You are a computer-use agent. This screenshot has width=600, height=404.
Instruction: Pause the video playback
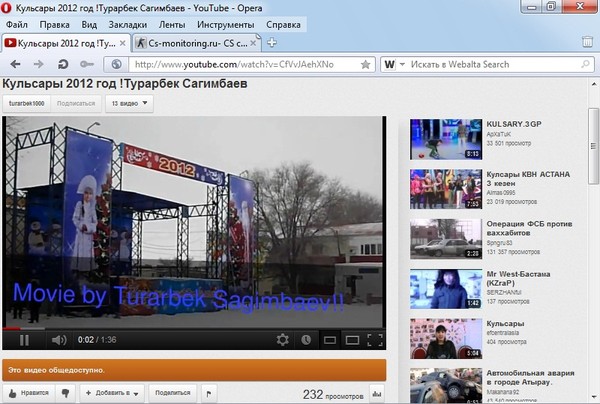(24, 340)
